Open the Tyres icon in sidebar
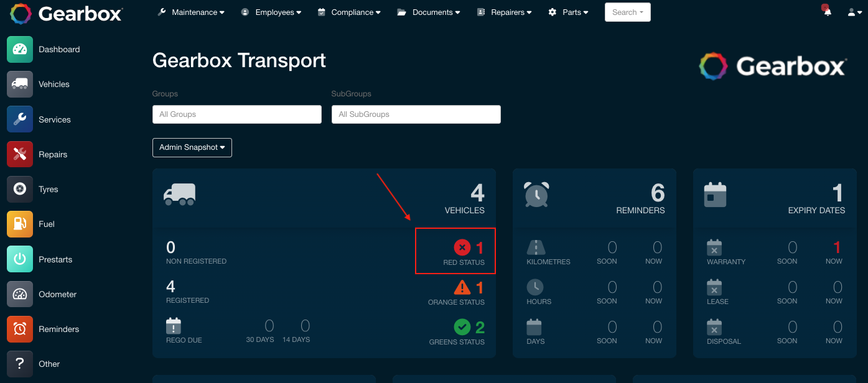Image resolution: width=868 pixels, height=383 pixels. 20,189
